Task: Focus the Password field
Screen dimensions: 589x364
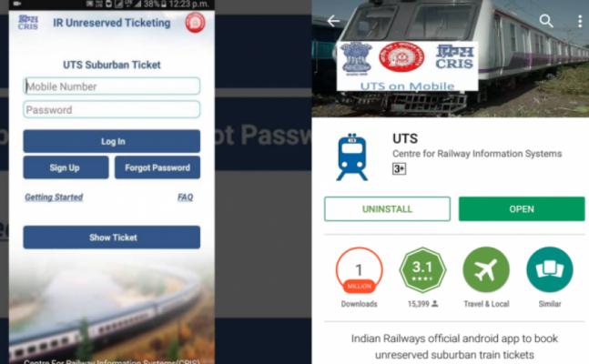Action: point(112,109)
